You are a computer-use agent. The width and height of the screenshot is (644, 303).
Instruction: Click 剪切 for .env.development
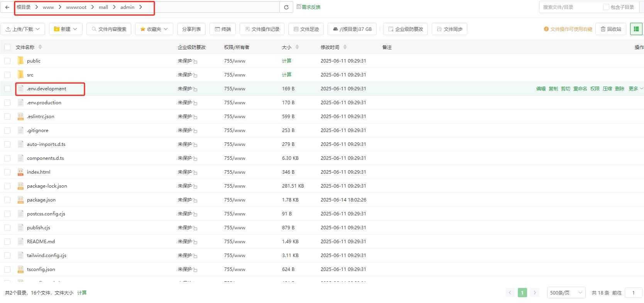point(566,89)
